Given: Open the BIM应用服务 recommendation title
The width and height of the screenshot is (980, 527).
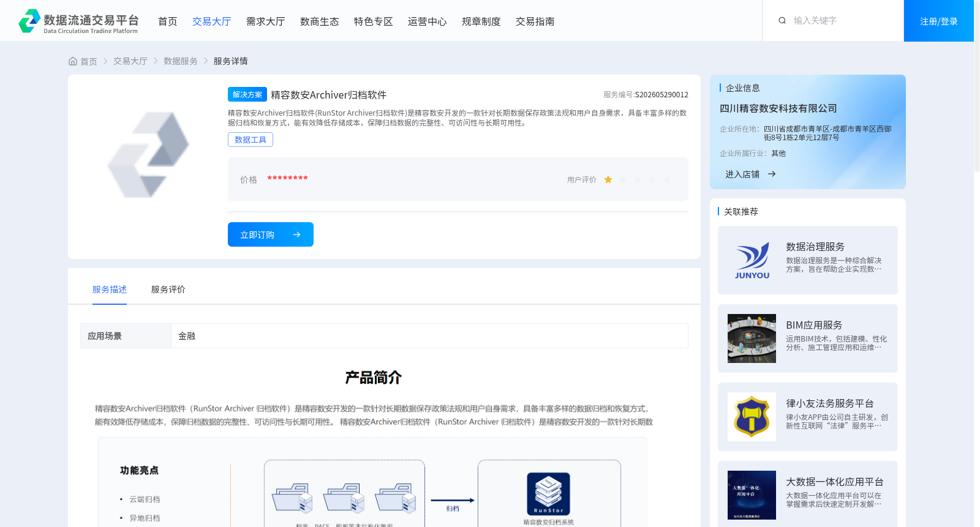Looking at the screenshot, I should click(x=814, y=325).
